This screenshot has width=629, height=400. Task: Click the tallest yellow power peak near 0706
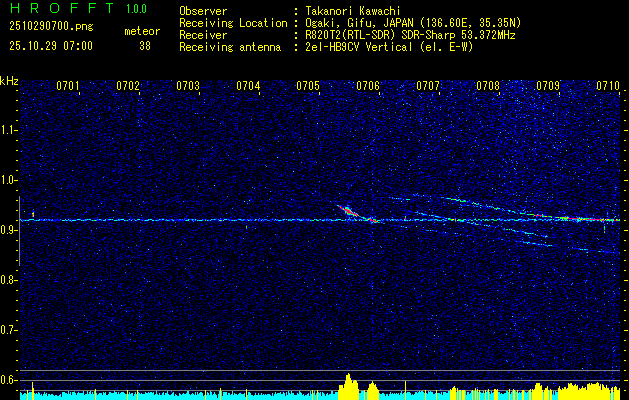point(349,387)
